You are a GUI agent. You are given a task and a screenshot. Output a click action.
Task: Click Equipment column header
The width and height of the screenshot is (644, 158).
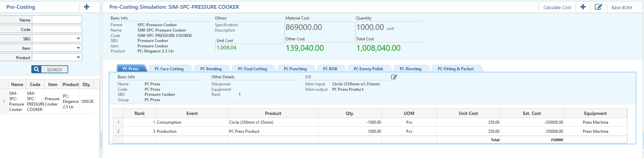(x=595, y=113)
